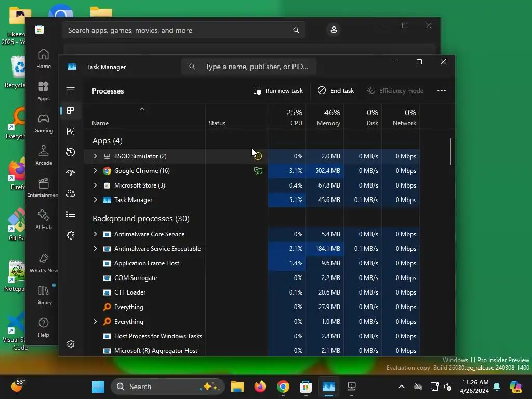The image size is (532, 399).
Task: Open Details list icon in Task Manager sidebar
Action: tap(71, 214)
